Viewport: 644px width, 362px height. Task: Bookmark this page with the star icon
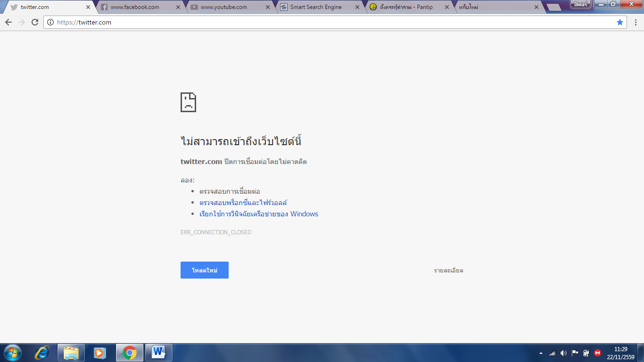coord(620,22)
